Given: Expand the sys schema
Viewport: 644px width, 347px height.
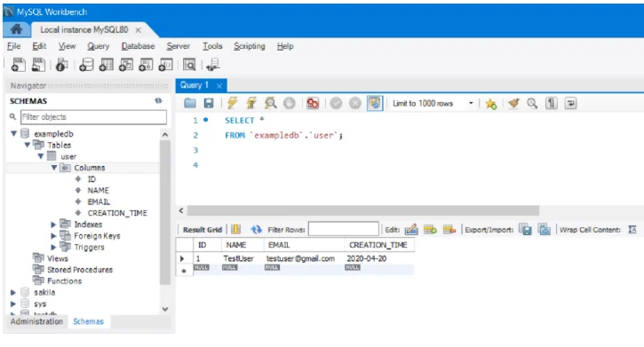Looking at the screenshot, I should [x=13, y=304].
